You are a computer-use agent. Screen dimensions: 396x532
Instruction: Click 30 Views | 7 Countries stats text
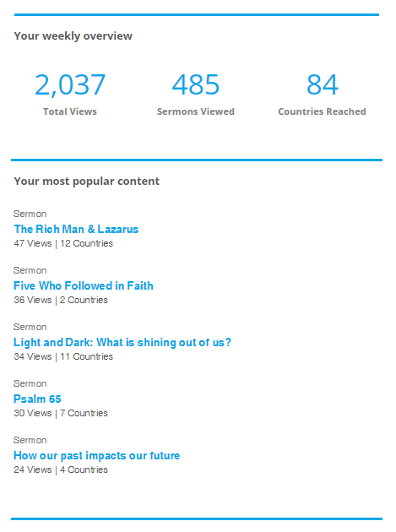pyautogui.click(x=61, y=413)
